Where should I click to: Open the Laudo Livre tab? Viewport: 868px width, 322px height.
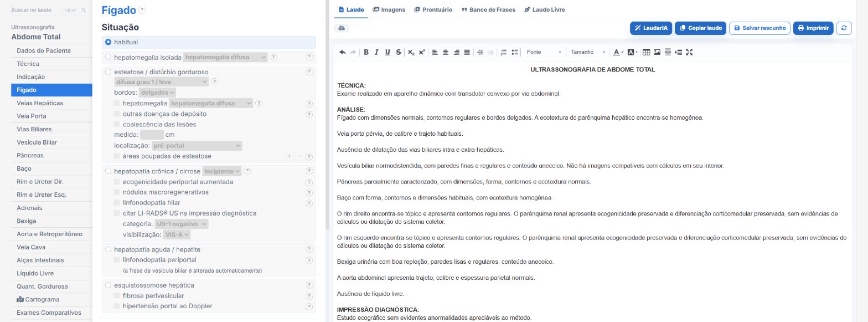coord(545,9)
